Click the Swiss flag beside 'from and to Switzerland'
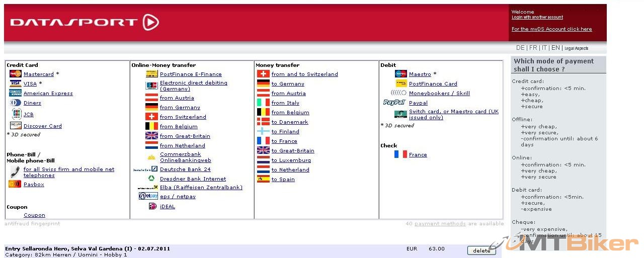This screenshot has width=644, height=258. [x=263, y=74]
